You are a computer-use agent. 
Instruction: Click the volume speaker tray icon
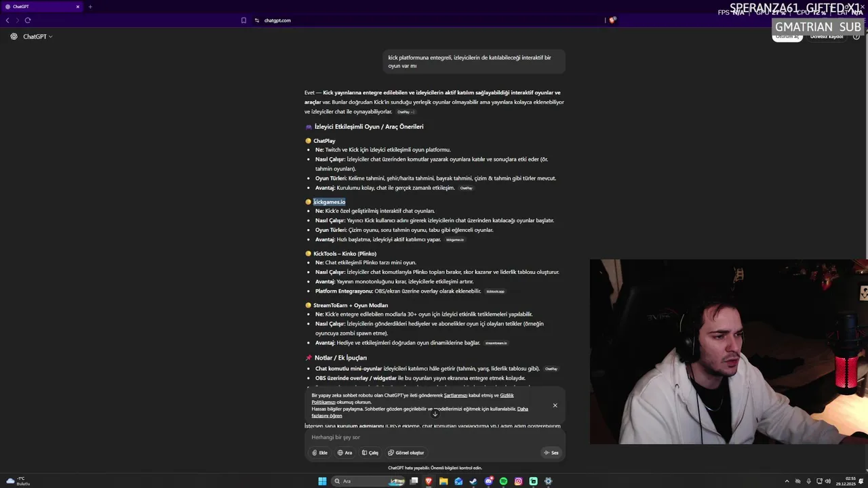pyautogui.click(x=828, y=481)
